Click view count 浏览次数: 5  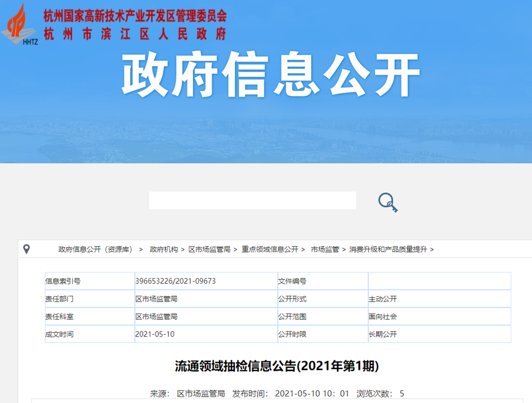coord(380,394)
